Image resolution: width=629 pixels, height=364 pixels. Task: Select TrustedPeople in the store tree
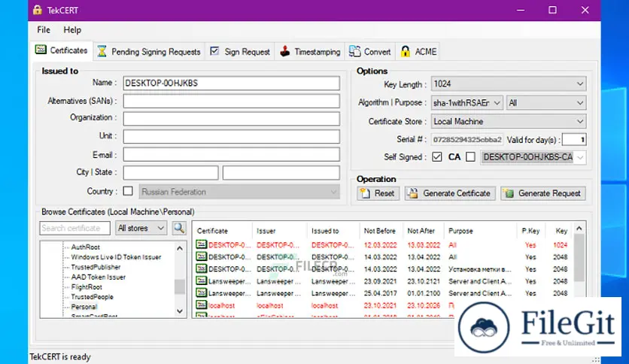click(93, 297)
